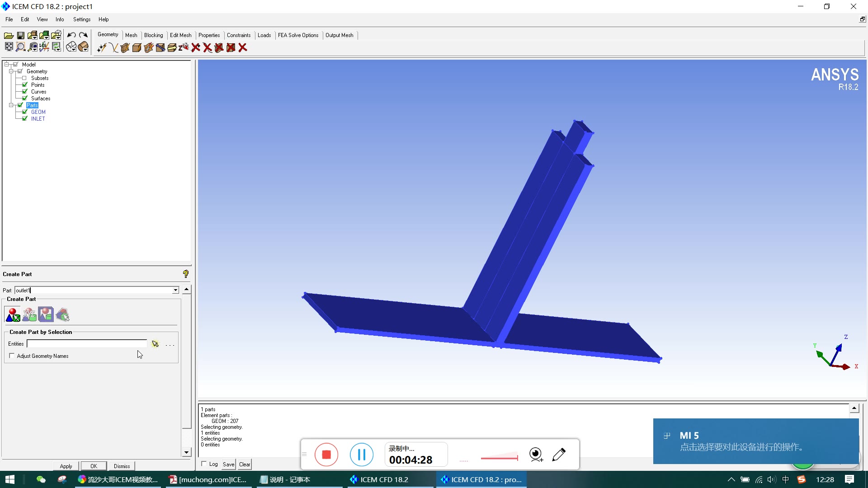This screenshot has height=488, width=868.
Task: Switch to the Blocking tab
Action: (154, 35)
